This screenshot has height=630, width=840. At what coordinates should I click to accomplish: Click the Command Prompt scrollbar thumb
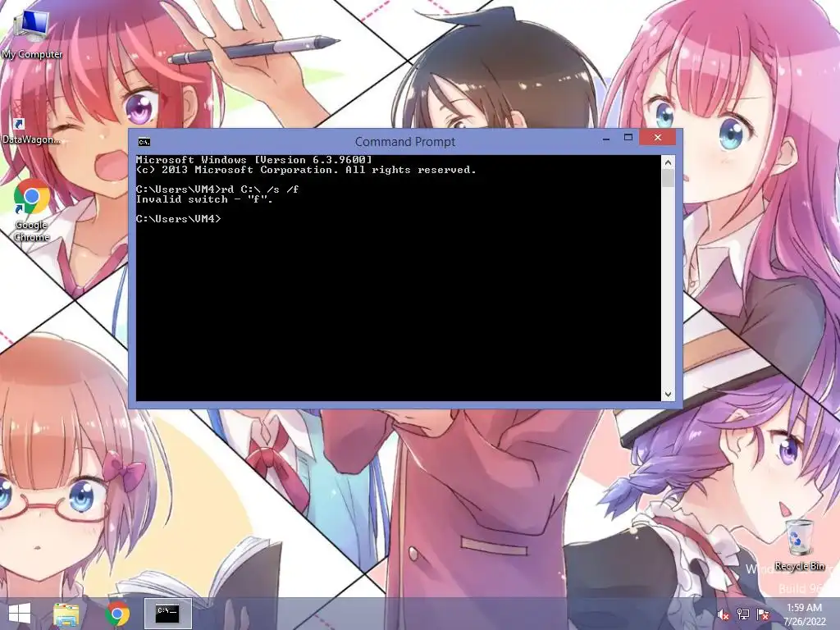click(x=668, y=178)
